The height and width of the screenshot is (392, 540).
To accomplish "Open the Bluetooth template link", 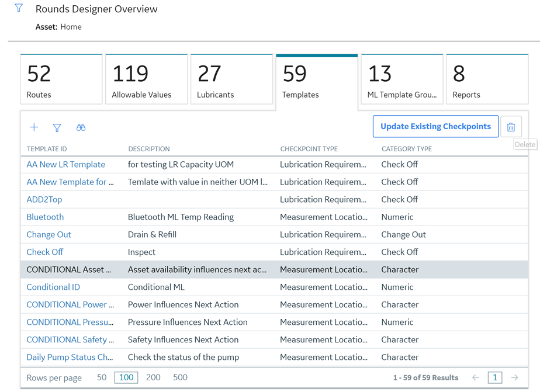I will coord(45,217).
